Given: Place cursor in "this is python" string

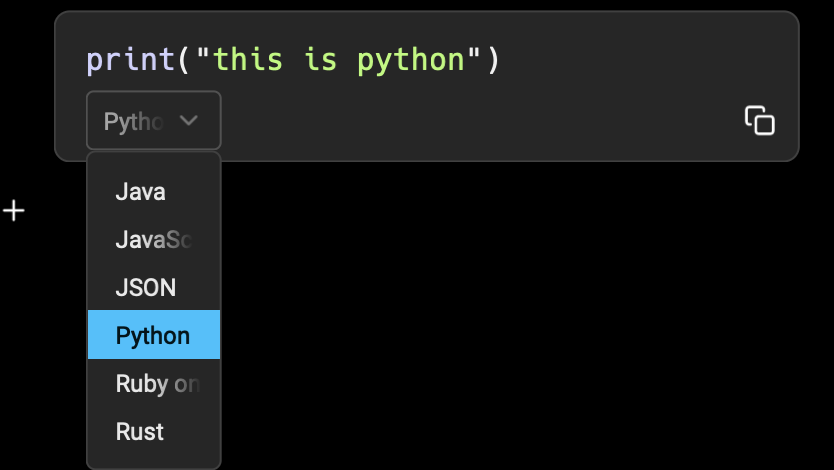Looking at the screenshot, I should (x=330, y=60).
